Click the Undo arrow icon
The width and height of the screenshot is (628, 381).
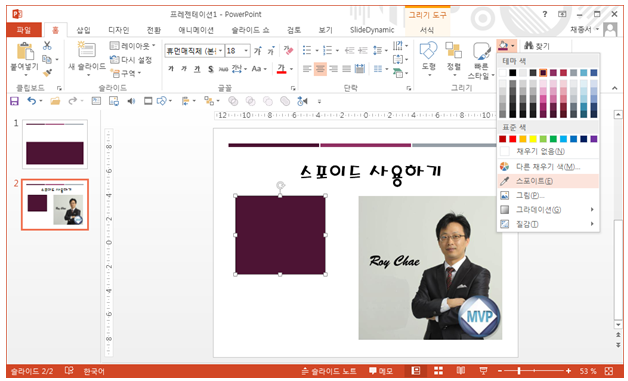(x=32, y=101)
